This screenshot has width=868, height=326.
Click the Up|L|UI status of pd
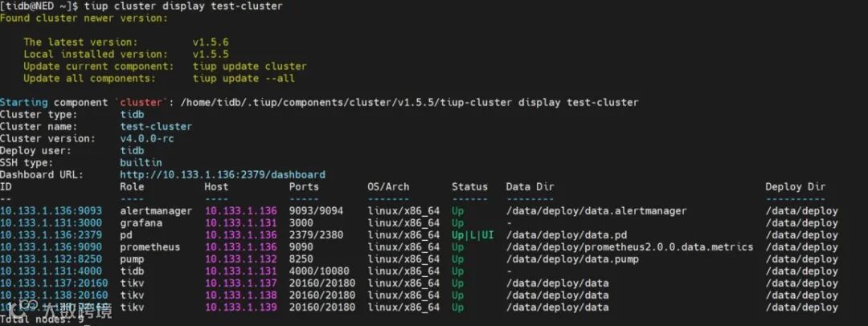pos(473,235)
